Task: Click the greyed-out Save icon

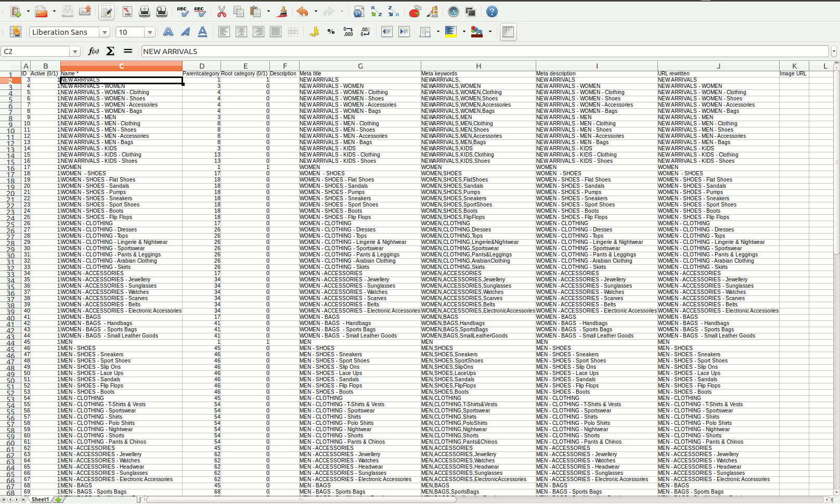Action: tap(68, 11)
